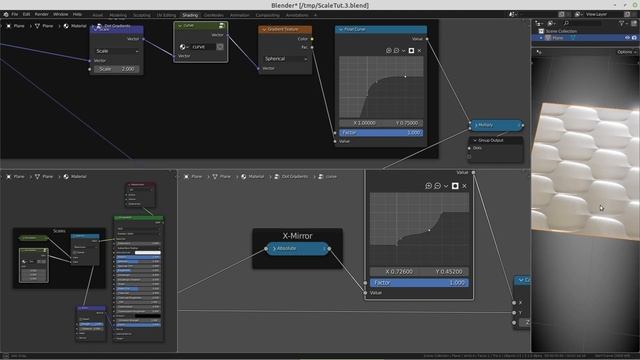The height and width of the screenshot is (360, 640).
Task: Toggle clipping on the lower Float Curve
Action: tap(455, 186)
